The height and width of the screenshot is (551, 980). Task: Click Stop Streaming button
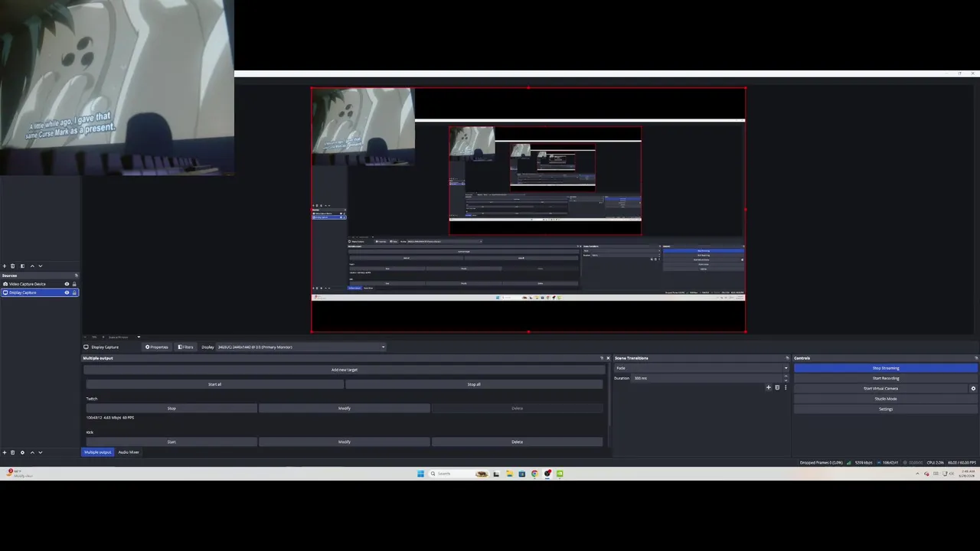886,368
